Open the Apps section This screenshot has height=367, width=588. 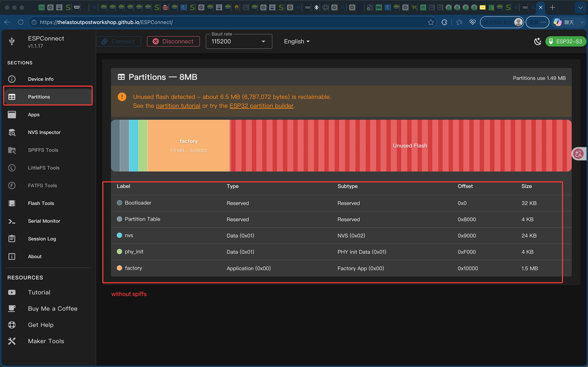click(x=47, y=114)
